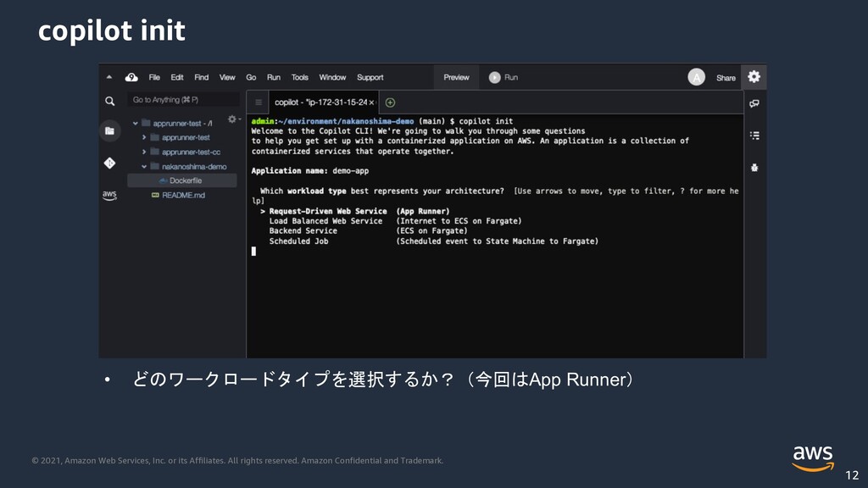868x488 pixels.
Task: Open the Outline list icon
Action: (x=754, y=135)
